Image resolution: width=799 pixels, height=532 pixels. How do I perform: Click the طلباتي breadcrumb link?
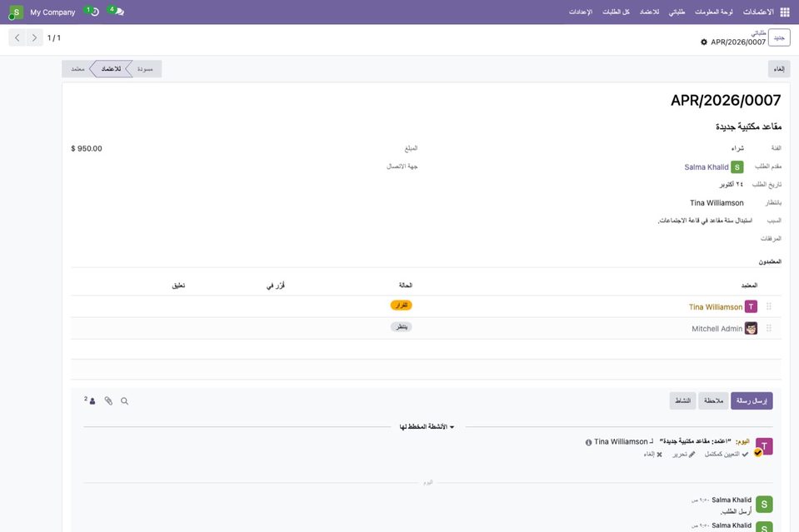pos(759,33)
